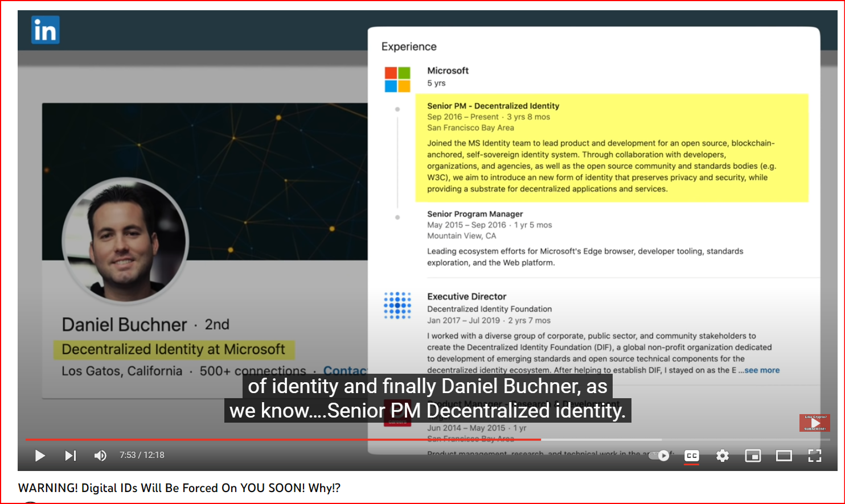Skip to the next video
This screenshot has width=845, height=504.
tap(70, 456)
